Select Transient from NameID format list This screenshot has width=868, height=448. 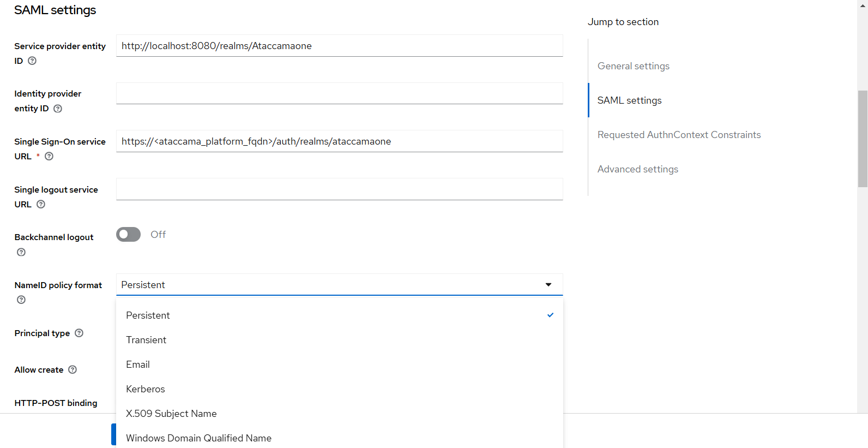pos(146,340)
